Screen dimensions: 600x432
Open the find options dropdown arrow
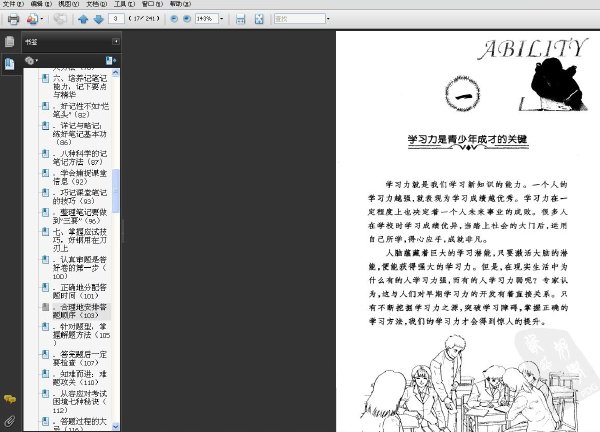pos(328,19)
